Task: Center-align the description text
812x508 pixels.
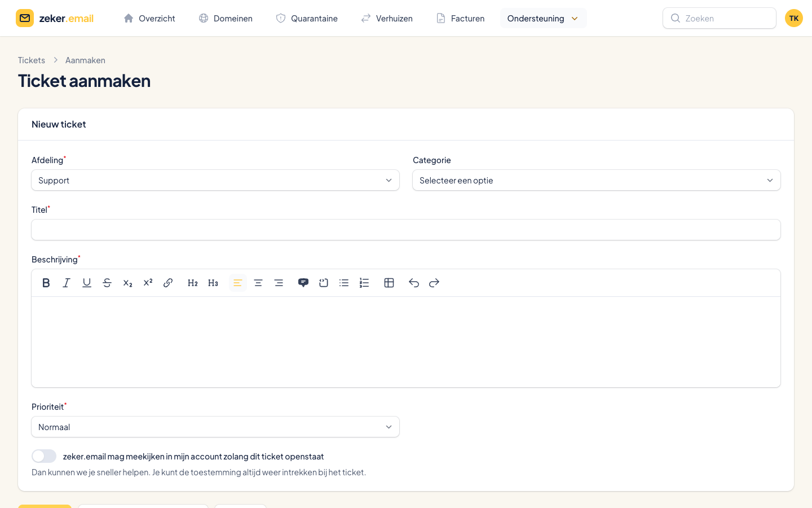Action: click(x=258, y=283)
